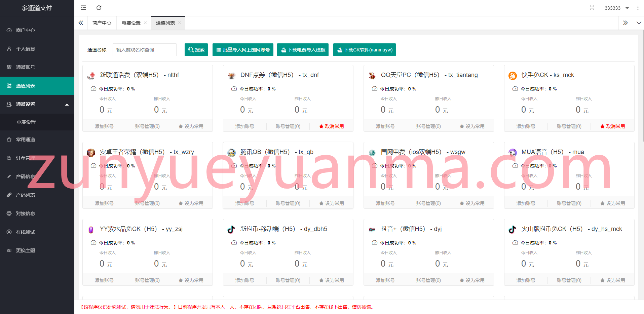The width and height of the screenshot is (644, 314).
Task: Switch to the 电费设置 tab
Action: (131, 23)
